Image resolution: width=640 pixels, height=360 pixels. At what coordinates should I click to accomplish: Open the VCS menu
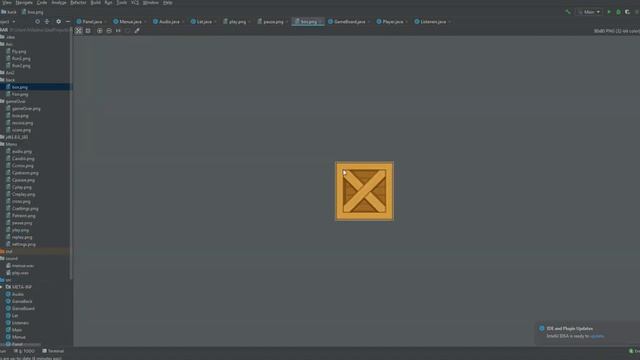point(135,2)
